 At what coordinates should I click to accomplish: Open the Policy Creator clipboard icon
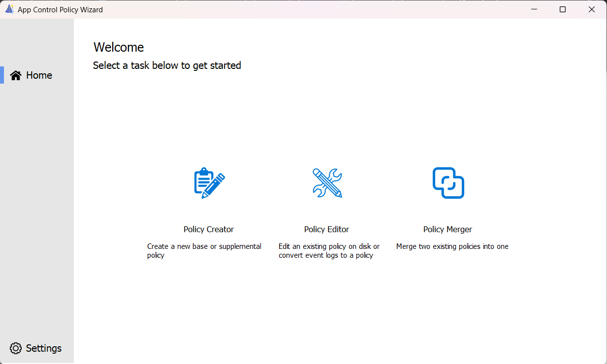(209, 183)
